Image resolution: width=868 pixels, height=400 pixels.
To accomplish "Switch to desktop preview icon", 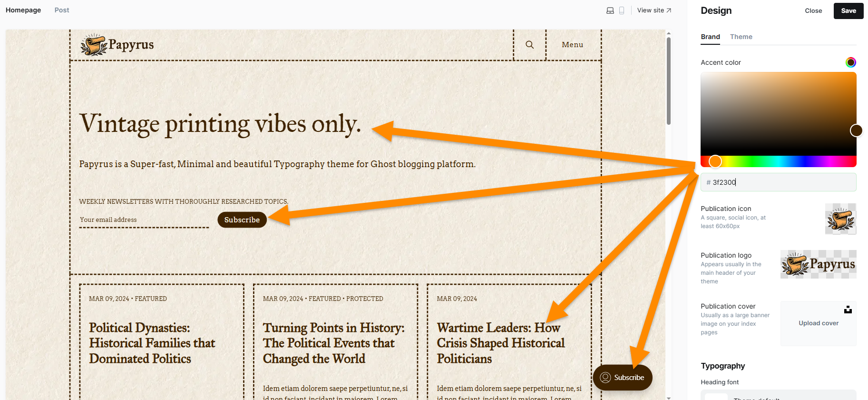I will [x=610, y=10].
